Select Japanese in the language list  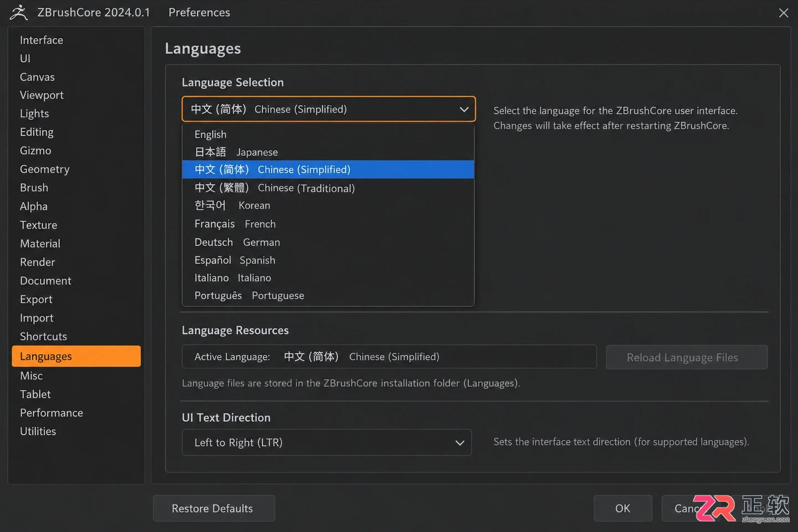(328, 152)
